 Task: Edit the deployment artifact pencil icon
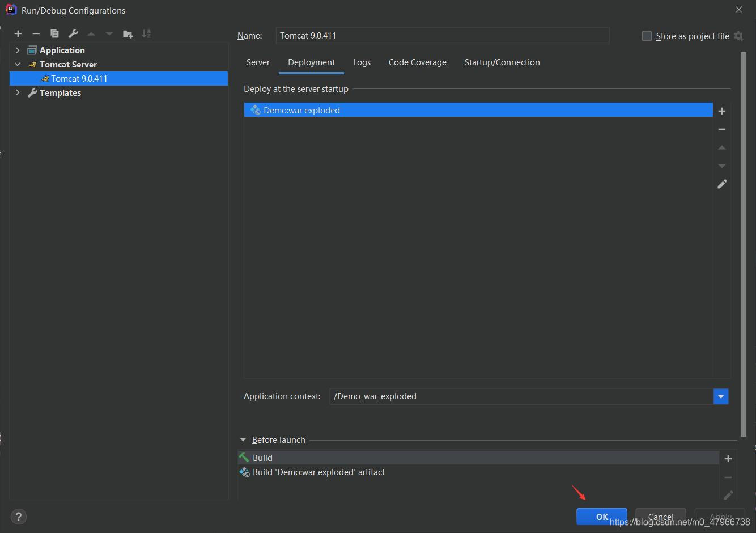[x=722, y=184]
